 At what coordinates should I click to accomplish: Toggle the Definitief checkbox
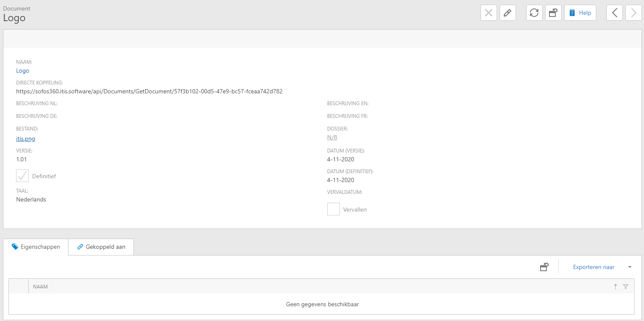tap(22, 176)
